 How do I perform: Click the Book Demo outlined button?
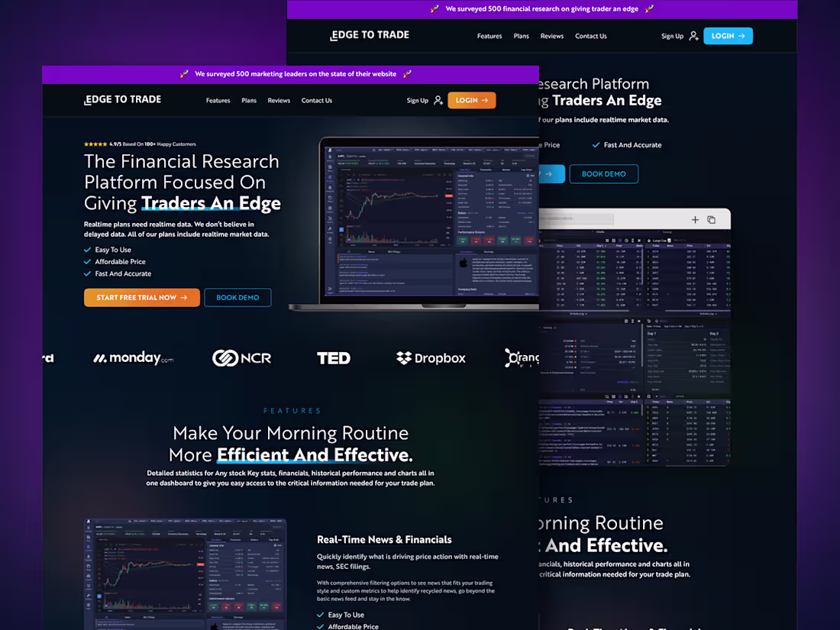pos(237,297)
